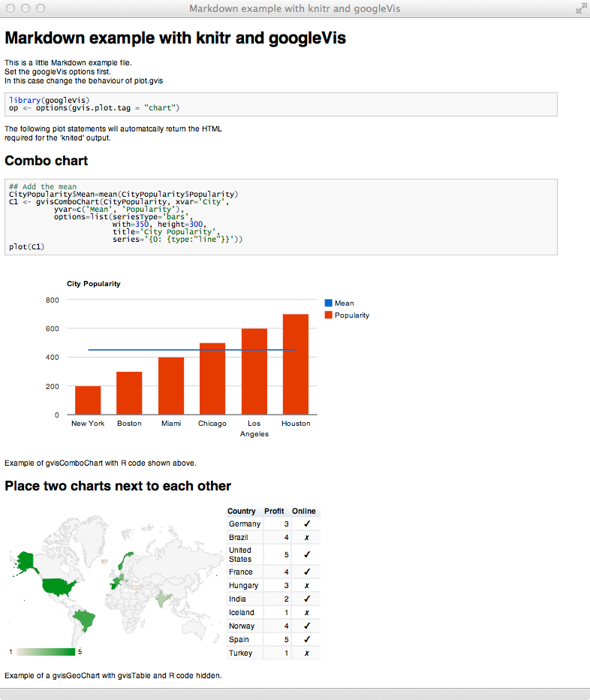Select the Hungary table row
Screen dimensions: 590x700
coord(273,585)
